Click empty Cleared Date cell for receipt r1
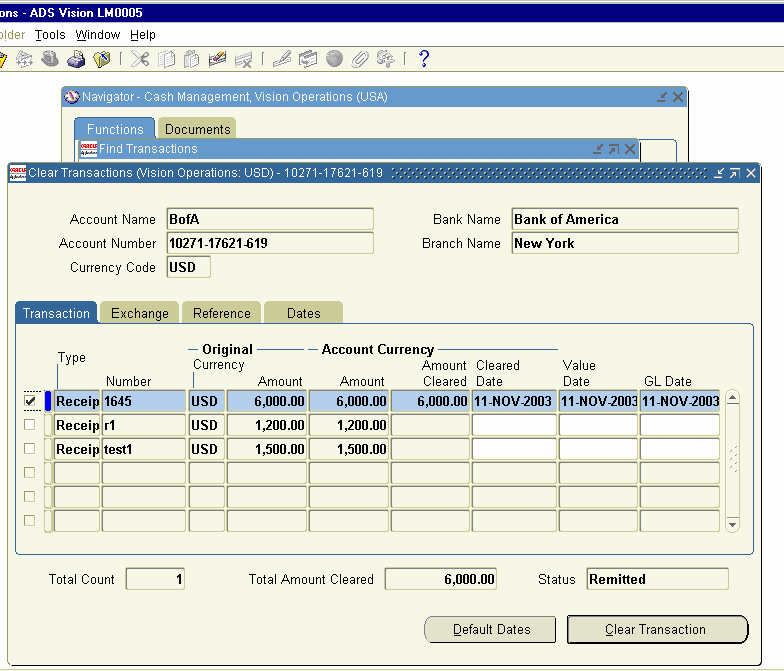The height and width of the screenshot is (671, 784). click(514, 425)
